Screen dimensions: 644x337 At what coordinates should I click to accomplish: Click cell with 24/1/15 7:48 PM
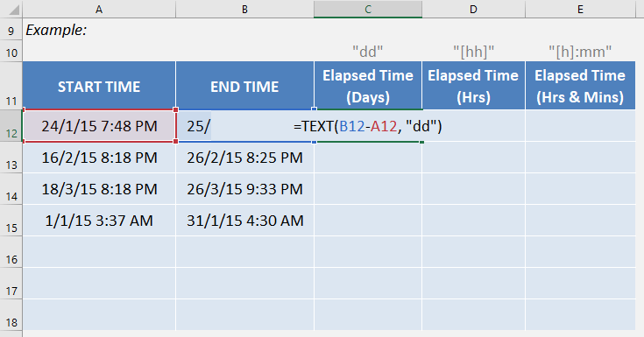[99, 125]
